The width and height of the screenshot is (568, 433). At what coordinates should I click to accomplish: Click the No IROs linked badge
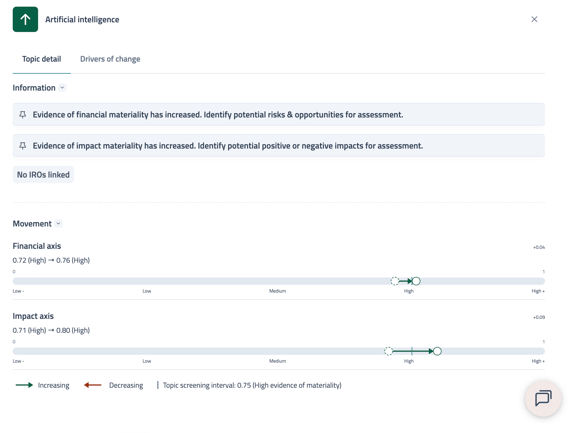(43, 175)
